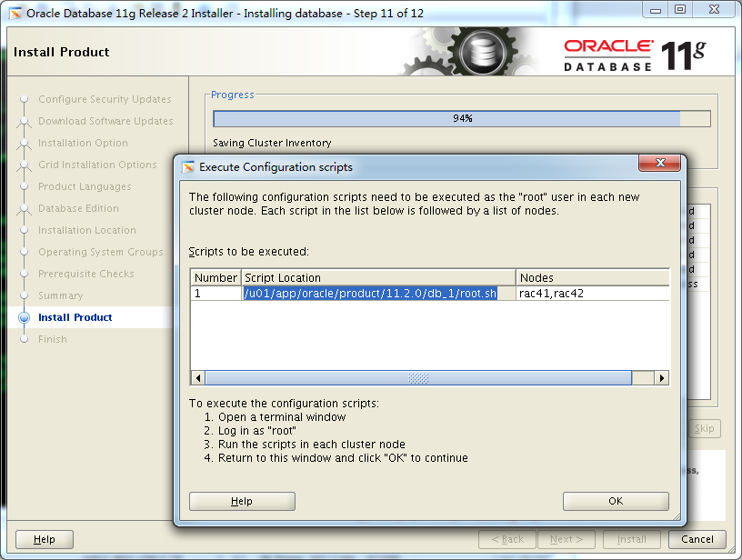742x560 pixels.
Task: Select the Installation Option step
Action: 83,143
